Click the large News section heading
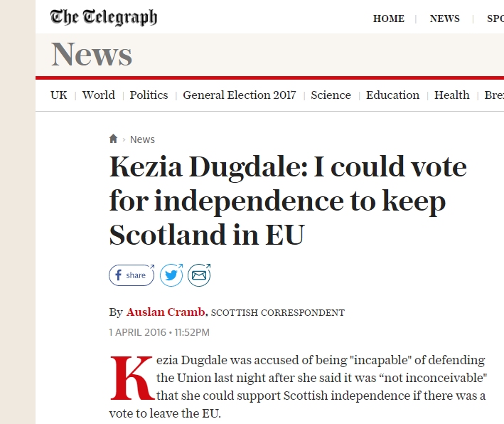This screenshot has width=504, height=424. (92, 54)
